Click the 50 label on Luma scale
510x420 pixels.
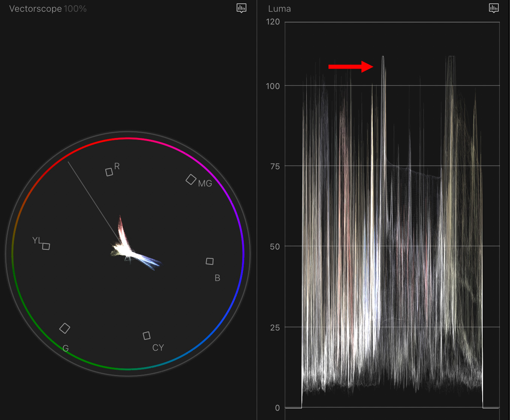(275, 247)
